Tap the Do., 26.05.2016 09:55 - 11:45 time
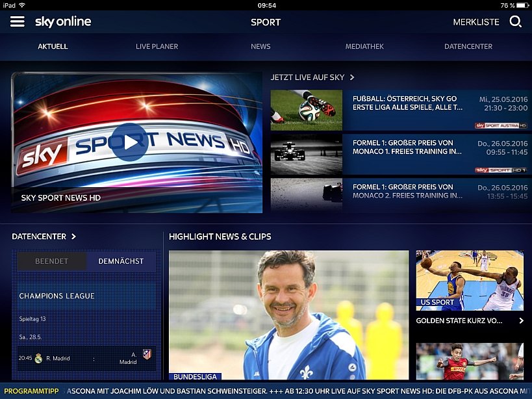 tap(503, 148)
